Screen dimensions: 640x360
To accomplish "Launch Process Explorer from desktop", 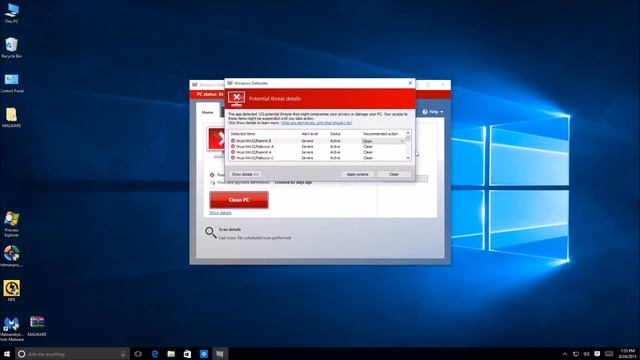I will (x=11, y=224).
